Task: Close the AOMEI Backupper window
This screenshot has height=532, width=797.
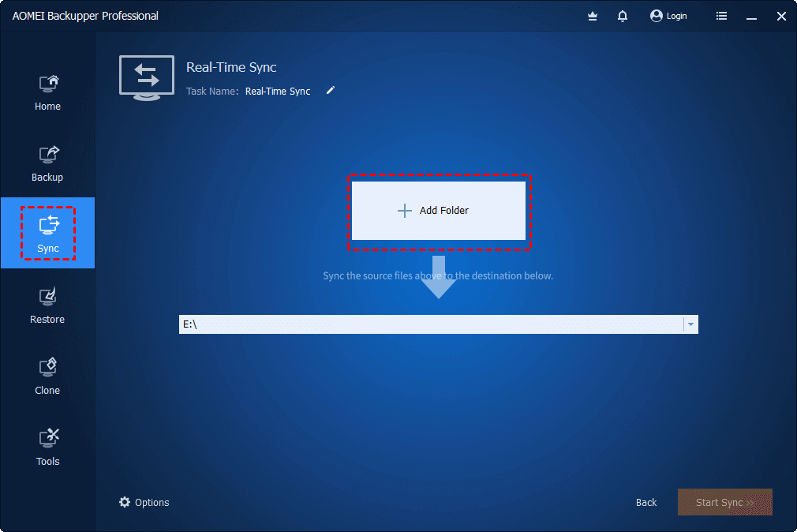Action: [782, 17]
